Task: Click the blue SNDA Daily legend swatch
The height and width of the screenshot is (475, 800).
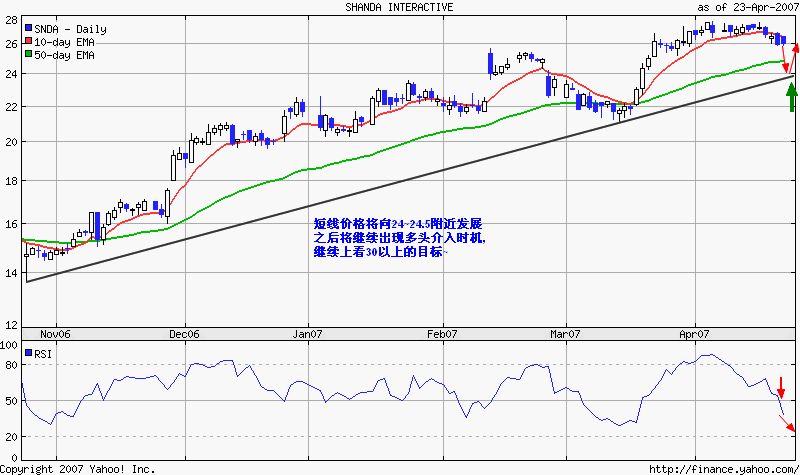Action: click(29, 28)
